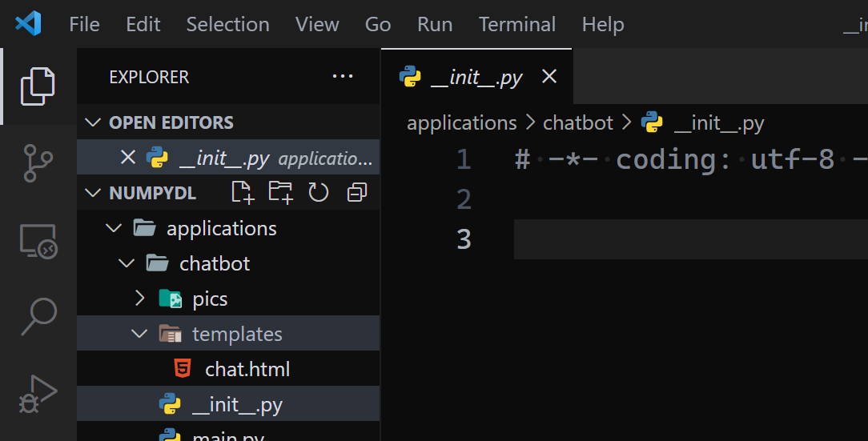Open chat.html from the explorer tree

point(228,369)
